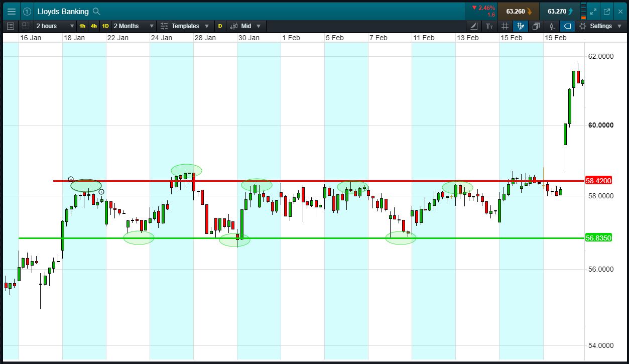Pop out the chart into new window

click(606, 11)
